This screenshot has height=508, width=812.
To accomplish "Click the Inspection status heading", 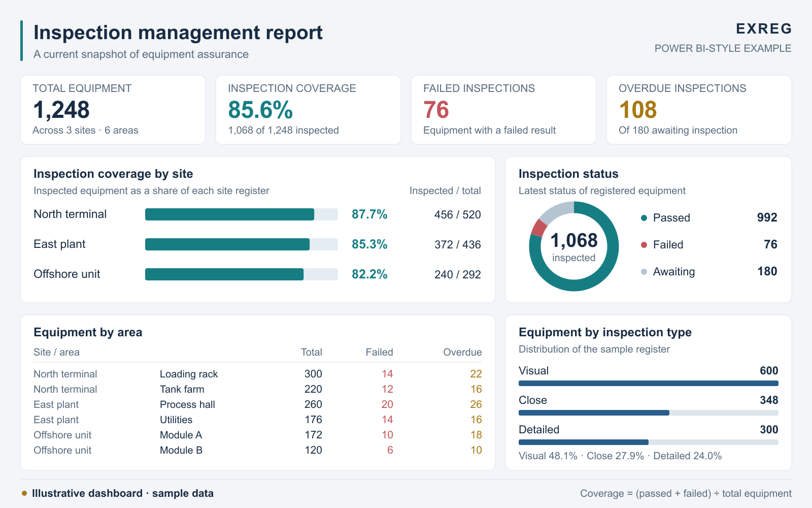I will [x=568, y=174].
